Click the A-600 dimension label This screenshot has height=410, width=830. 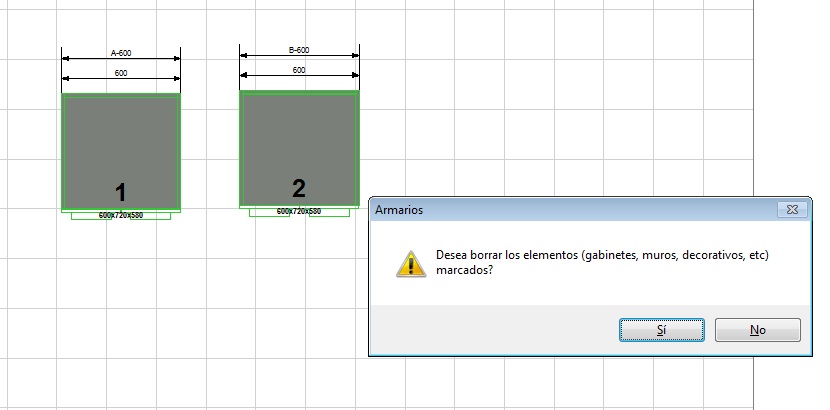coord(121,53)
